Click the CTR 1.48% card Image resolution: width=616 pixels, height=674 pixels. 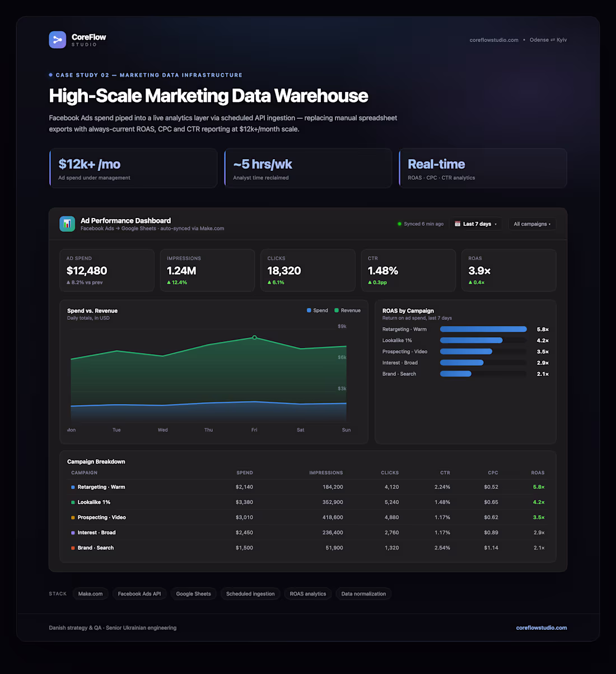408,271
